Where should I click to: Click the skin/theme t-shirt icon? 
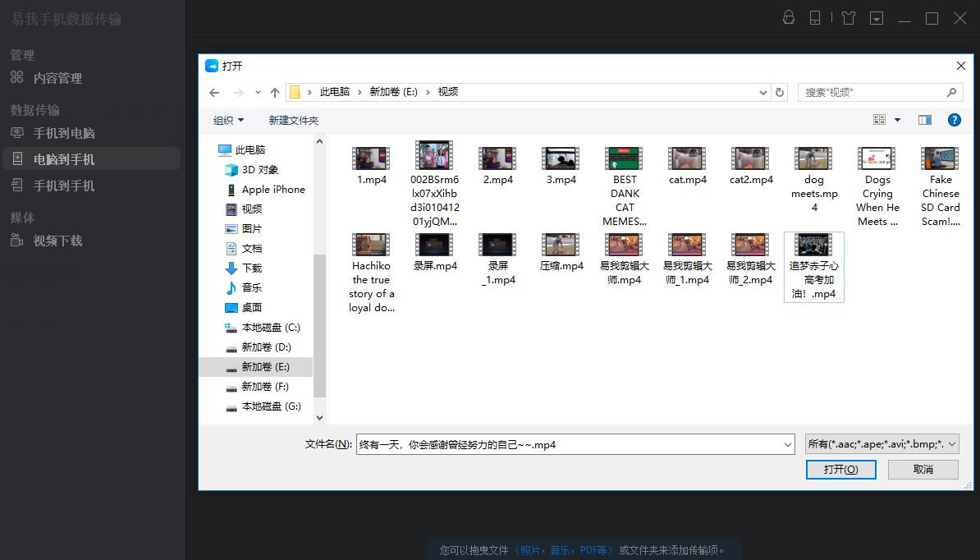848,17
